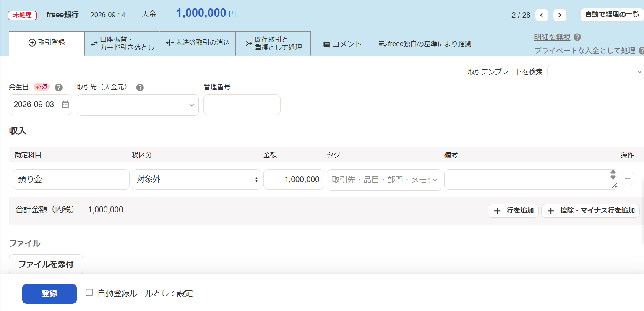Click the 2026-09-14 date in header

[x=108, y=15]
